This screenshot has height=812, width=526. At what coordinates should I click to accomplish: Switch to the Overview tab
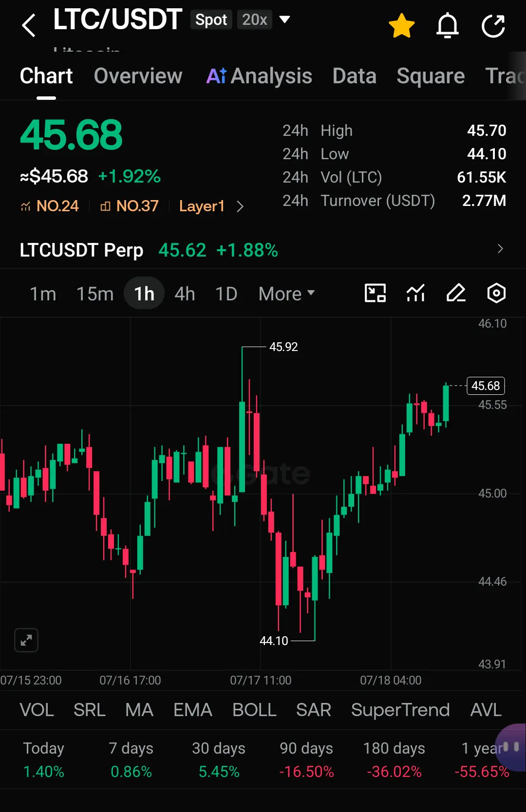click(x=138, y=76)
